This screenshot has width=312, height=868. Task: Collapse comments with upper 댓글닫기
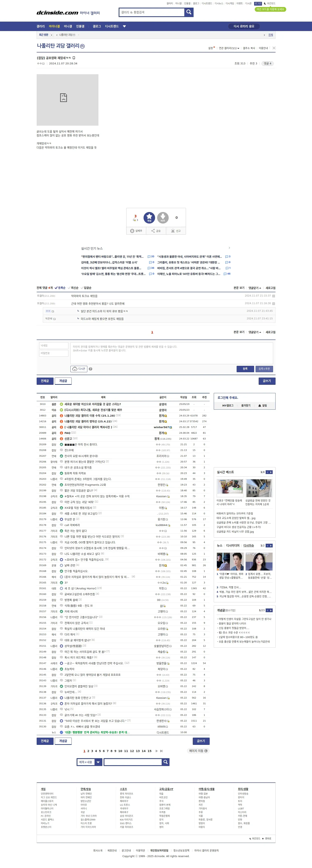(255, 288)
